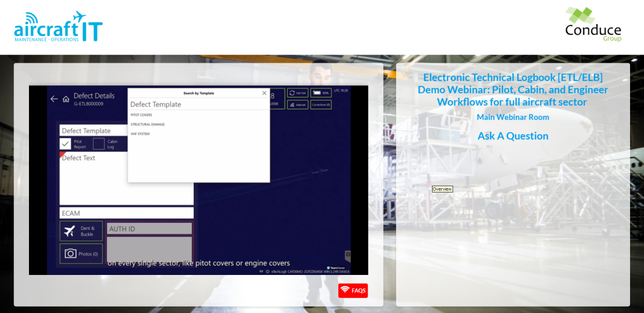This screenshot has height=313, width=644.
Task: Close the Search by Template popup
Action: click(x=264, y=93)
